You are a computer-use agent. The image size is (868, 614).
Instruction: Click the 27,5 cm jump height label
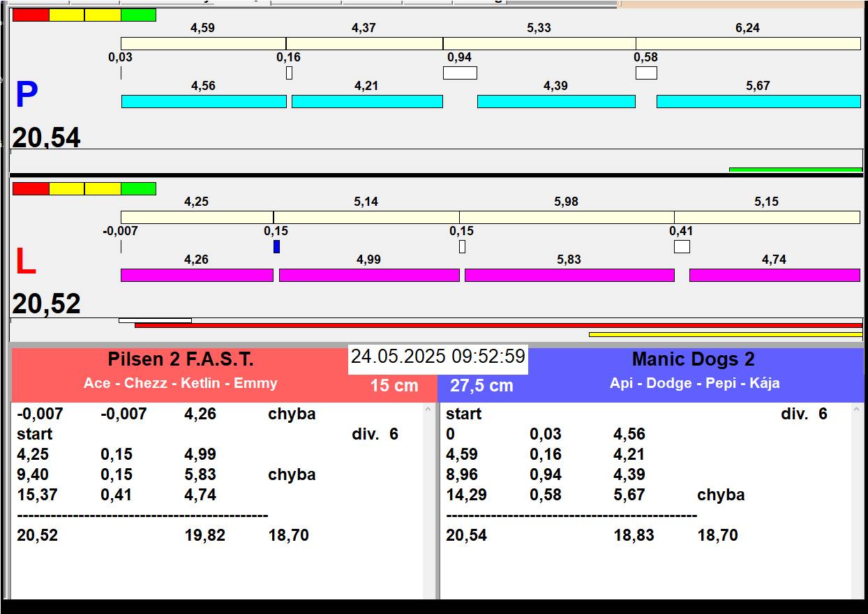click(481, 385)
